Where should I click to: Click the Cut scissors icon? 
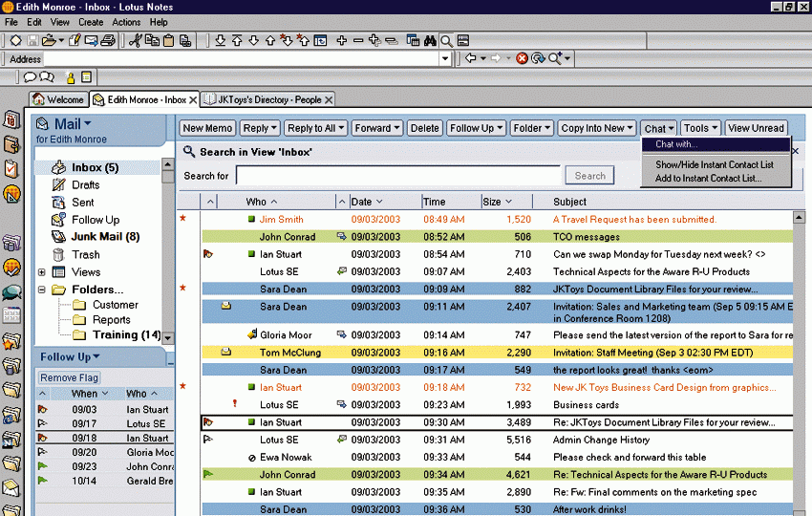pos(135,40)
